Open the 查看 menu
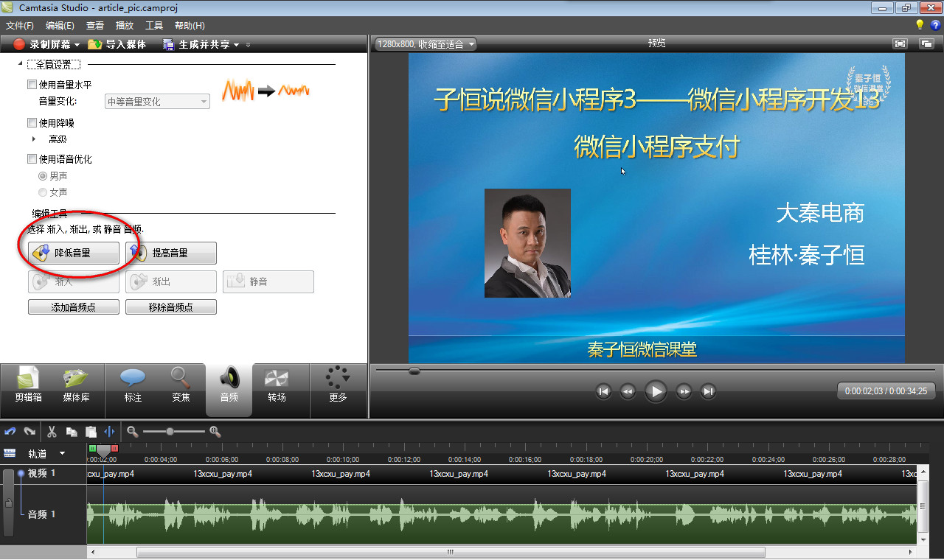The width and height of the screenshot is (944, 560). coord(95,25)
